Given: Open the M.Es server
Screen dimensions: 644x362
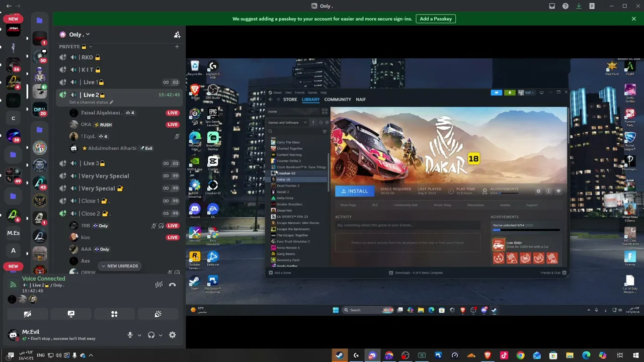Looking at the screenshot, I should [13, 233].
